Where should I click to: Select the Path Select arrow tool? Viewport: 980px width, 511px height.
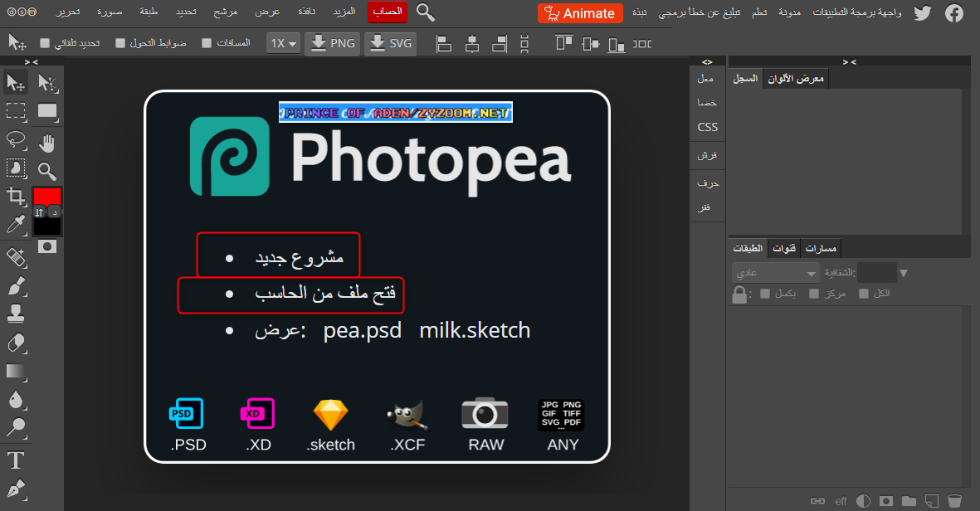point(47,82)
